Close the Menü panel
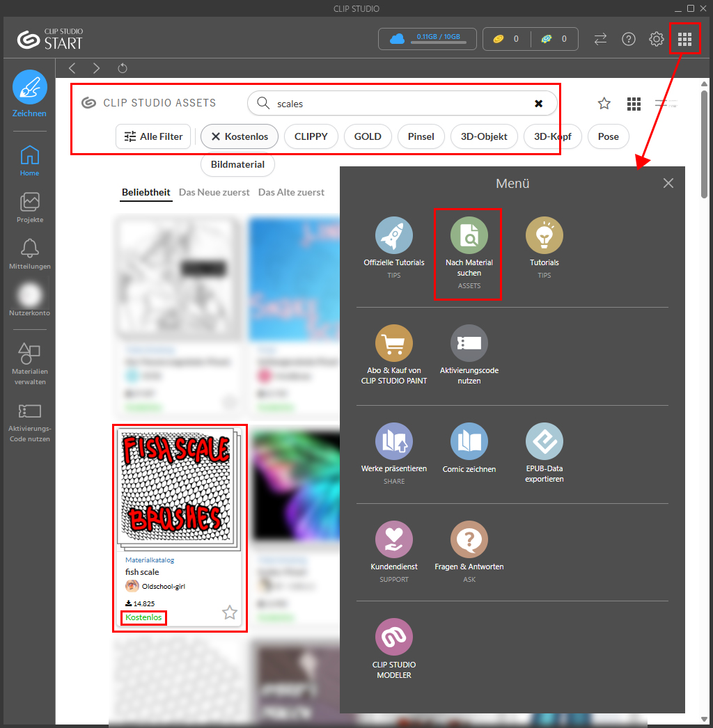 [668, 184]
